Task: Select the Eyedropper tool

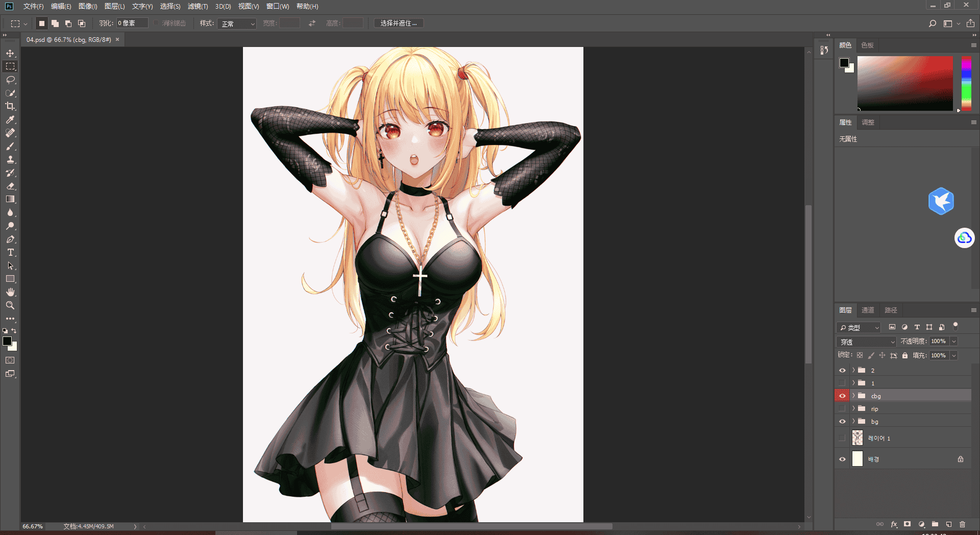Action: pos(10,119)
